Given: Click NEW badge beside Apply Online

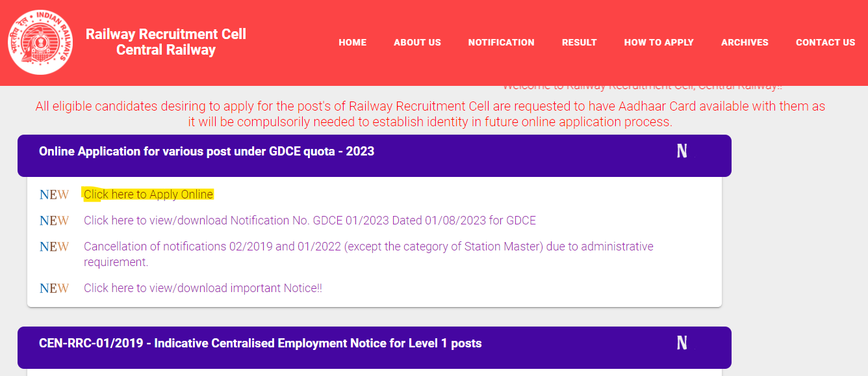Looking at the screenshot, I should (54, 195).
